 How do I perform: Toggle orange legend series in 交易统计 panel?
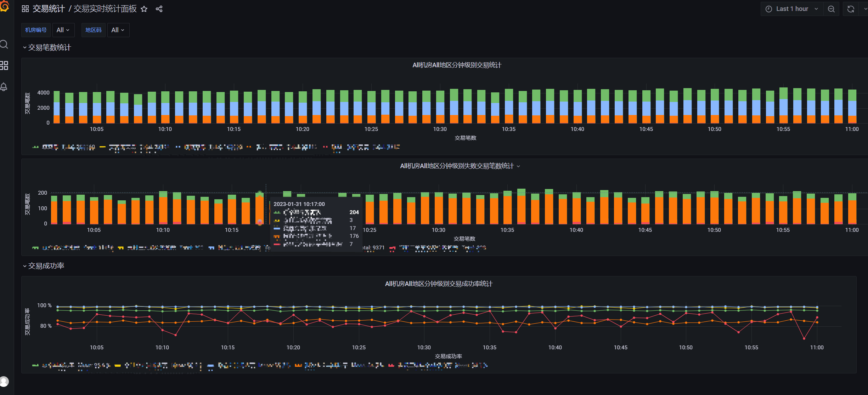(x=282, y=147)
